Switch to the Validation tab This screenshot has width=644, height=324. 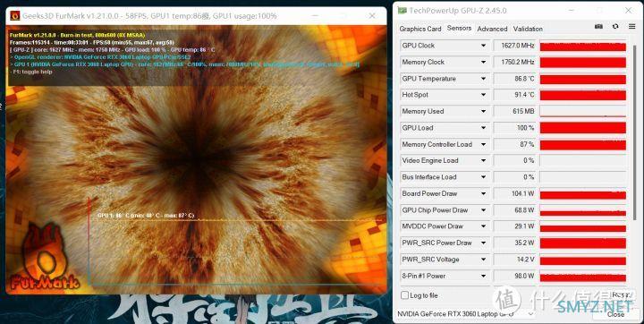pos(528,29)
